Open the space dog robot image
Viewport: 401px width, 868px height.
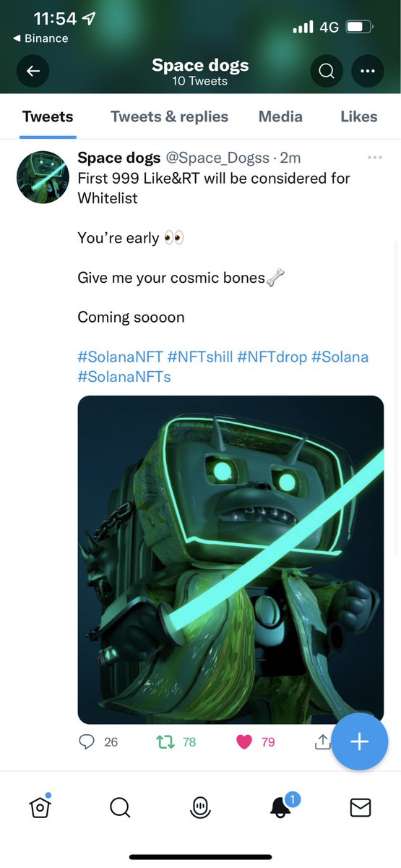pyautogui.click(x=230, y=560)
